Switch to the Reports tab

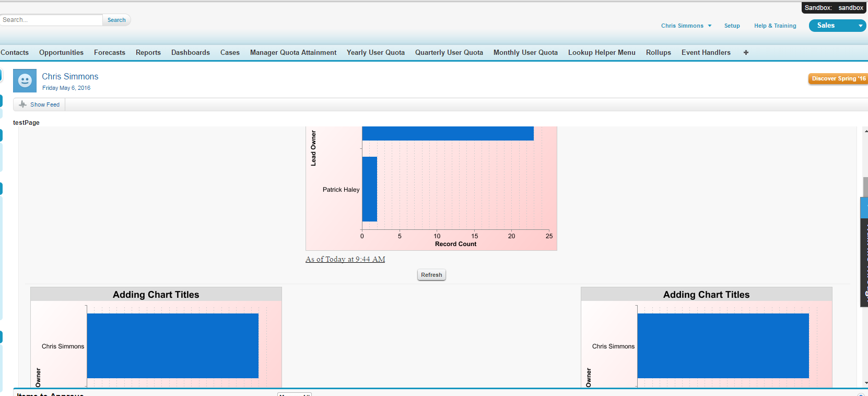click(148, 53)
